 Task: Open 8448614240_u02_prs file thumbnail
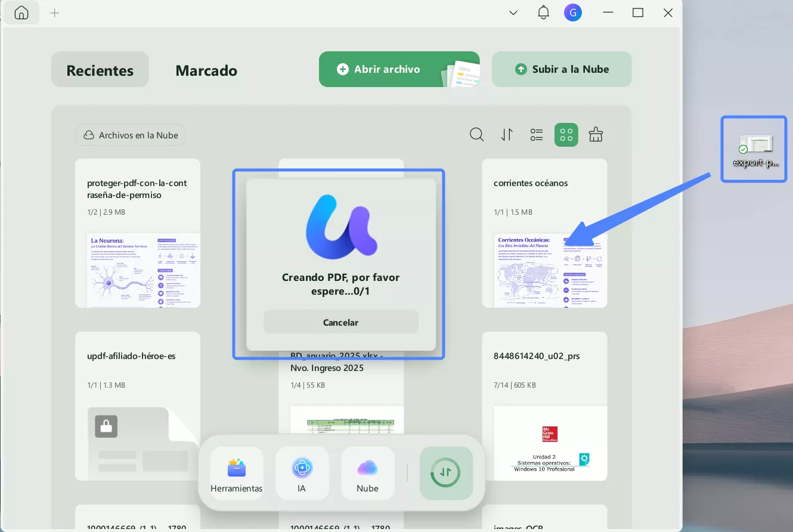click(550, 443)
